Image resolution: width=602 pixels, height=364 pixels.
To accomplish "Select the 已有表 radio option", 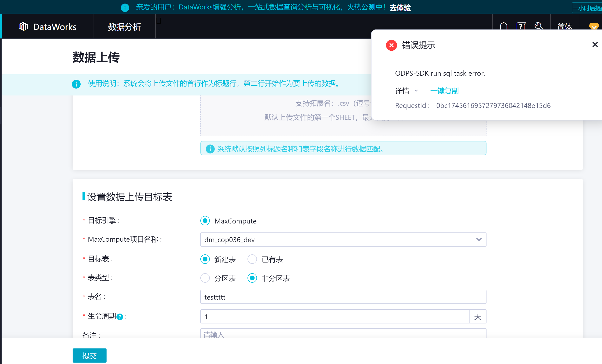I will [x=252, y=259].
